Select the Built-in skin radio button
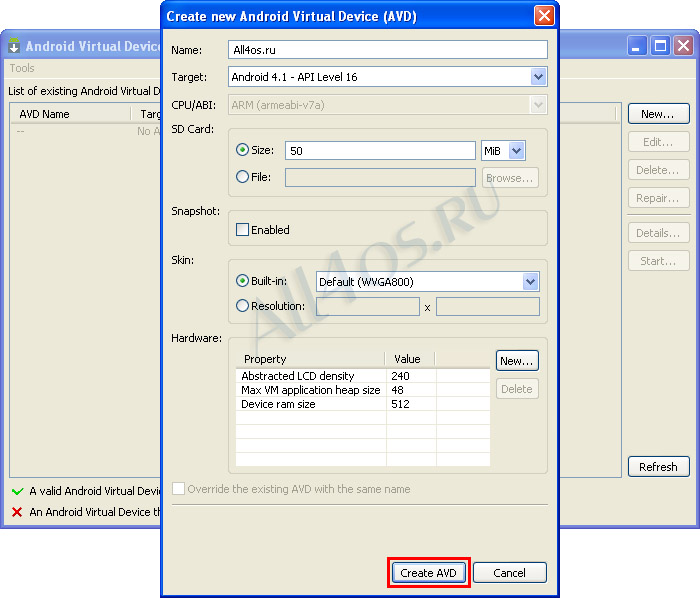Image resolution: width=700 pixels, height=598 pixels. tap(242, 281)
